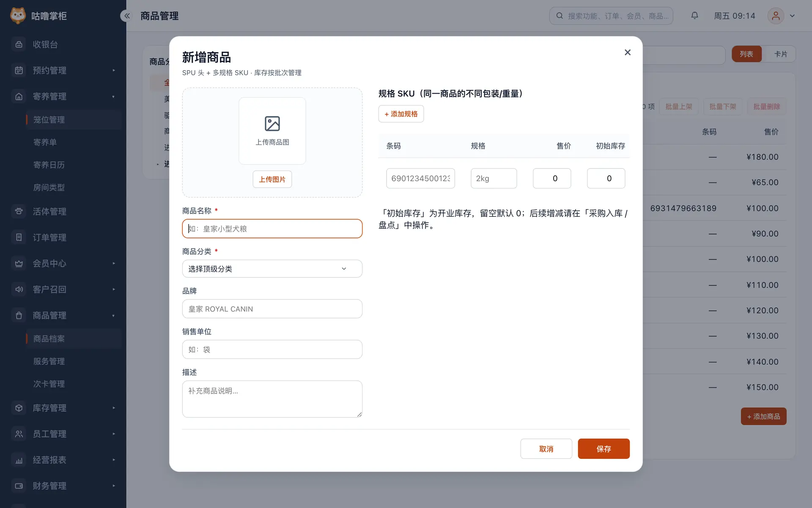
Task: Click the + 添加商品 button behind dialog
Action: 763,417
